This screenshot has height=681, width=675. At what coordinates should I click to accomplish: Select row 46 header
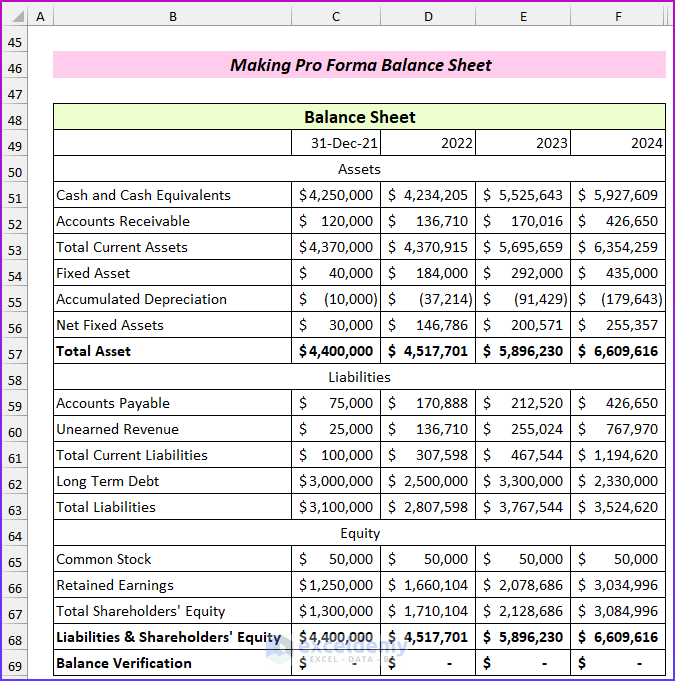pyautogui.click(x=15, y=68)
